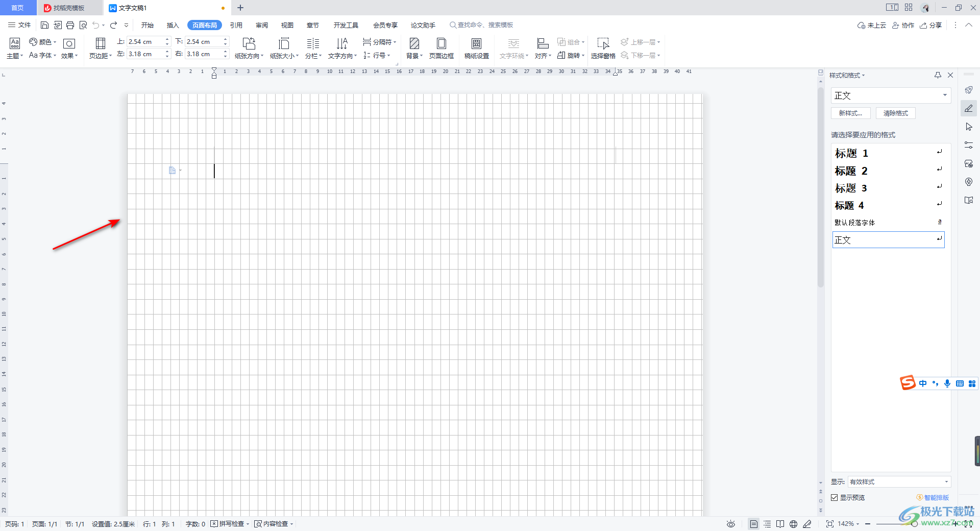Click the 分享 share button

pyautogui.click(x=930, y=25)
